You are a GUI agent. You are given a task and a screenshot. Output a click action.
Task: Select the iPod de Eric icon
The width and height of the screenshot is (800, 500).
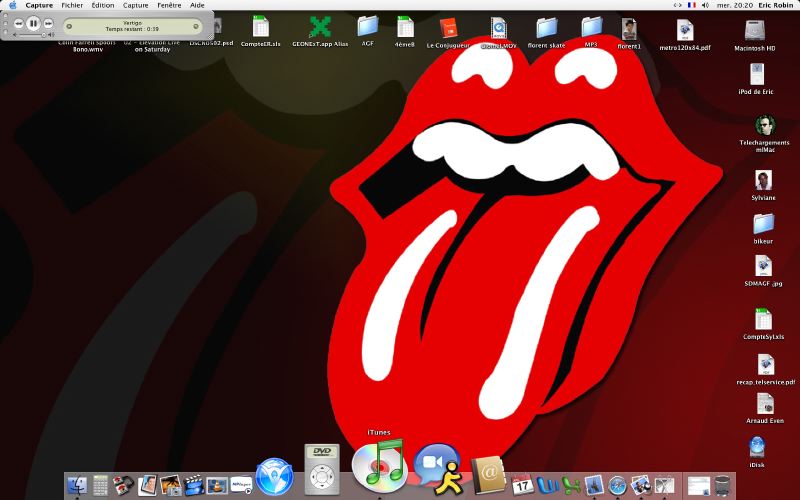(x=756, y=79)
